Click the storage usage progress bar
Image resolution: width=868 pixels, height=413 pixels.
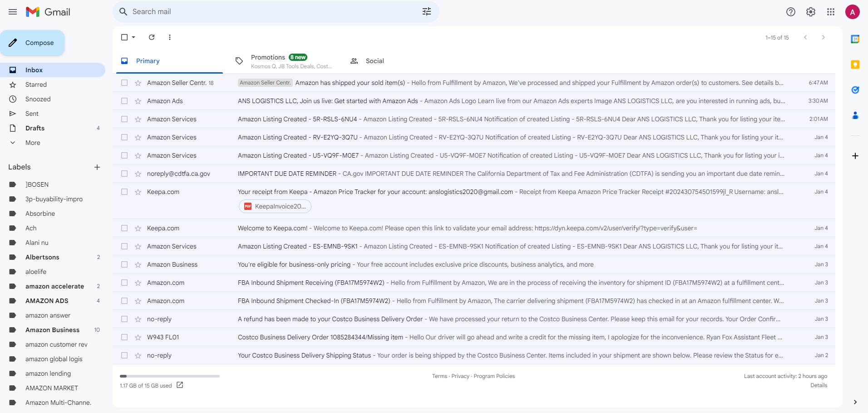click(x=170, y=376)
